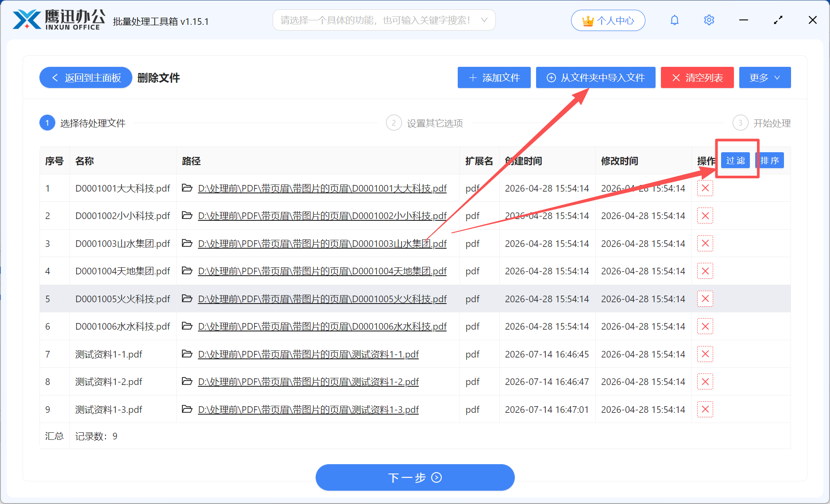This screenshot has width=830, height=504.
Task: Open path link for D0001002小小科技.pdf
Action: tap(322, 216)
